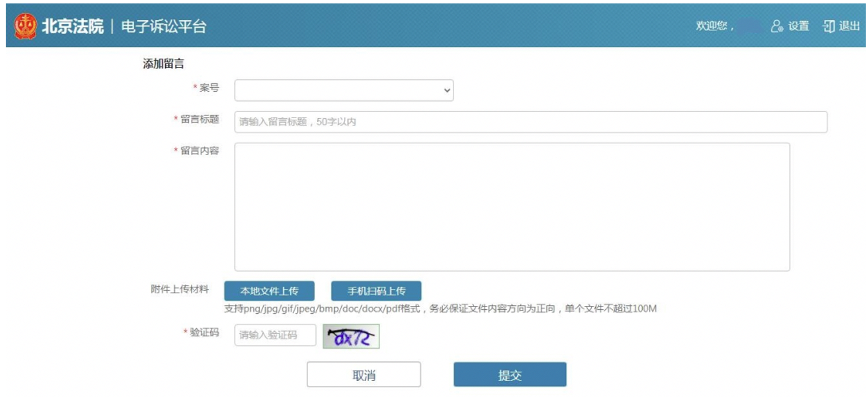
Task: Open the 案号 case number dropdown
Action: point(344,90)
